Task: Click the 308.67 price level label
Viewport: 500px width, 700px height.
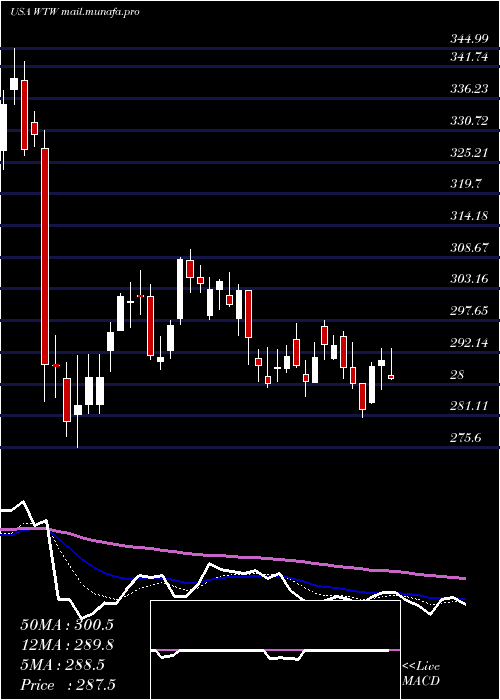Action: [470, 247]
